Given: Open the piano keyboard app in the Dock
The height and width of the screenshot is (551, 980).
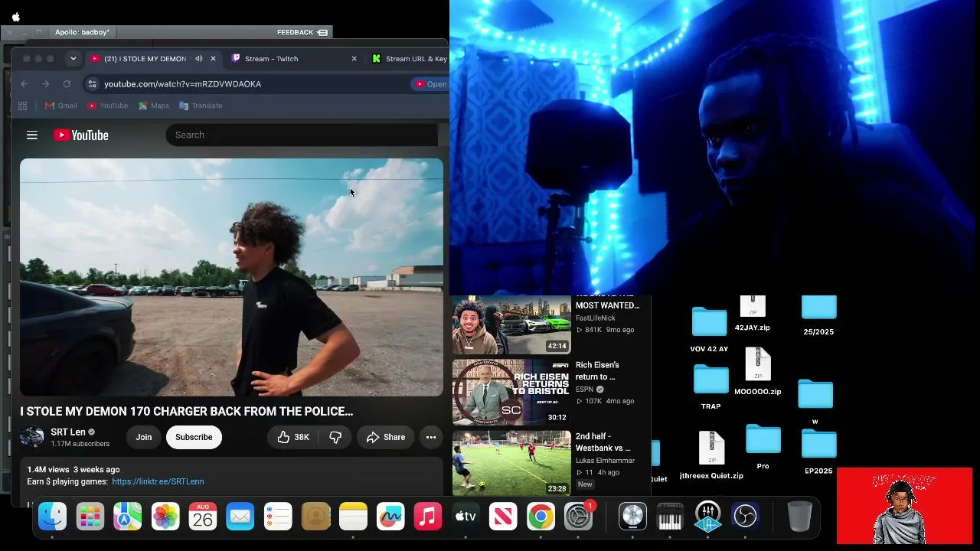Looking at the screenshot, I should click(670, 517).
